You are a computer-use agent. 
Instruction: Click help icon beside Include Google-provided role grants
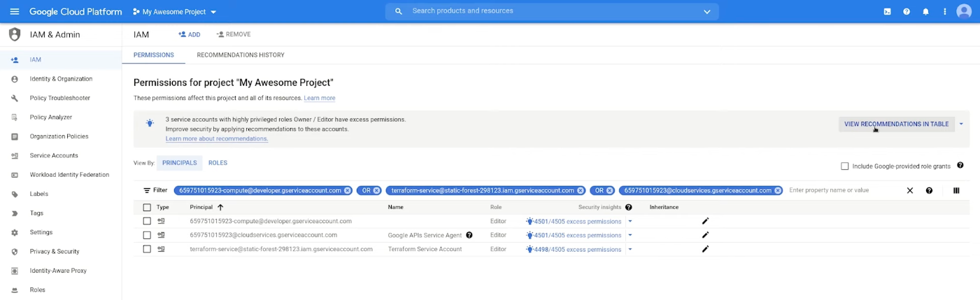[960, 166]
